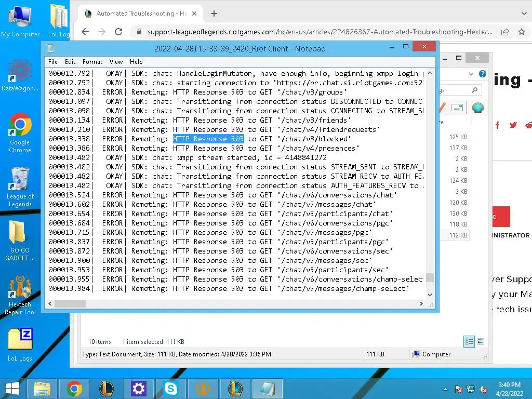Open first League of Legends taskbar icon
The image size is (532, 399).
click(106, 389)
